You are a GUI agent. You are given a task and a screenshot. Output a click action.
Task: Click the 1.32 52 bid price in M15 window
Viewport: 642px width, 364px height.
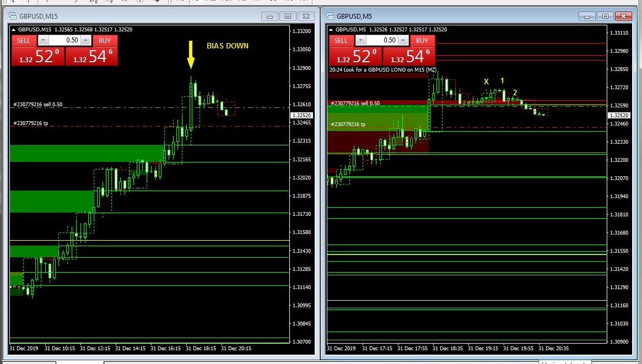pyautogui.click(x=38, y=56)
